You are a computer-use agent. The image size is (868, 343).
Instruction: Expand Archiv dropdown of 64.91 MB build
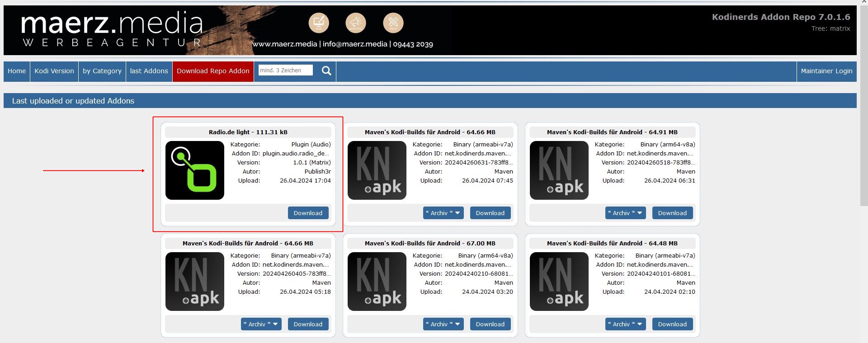625,213
